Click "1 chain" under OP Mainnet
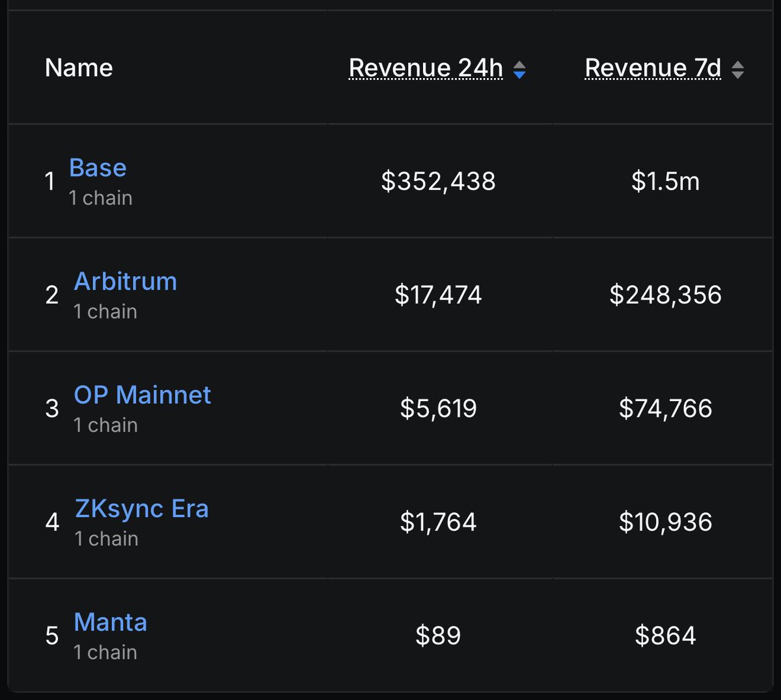The height and width of the screenshot is (700, 781). (105, 425)
